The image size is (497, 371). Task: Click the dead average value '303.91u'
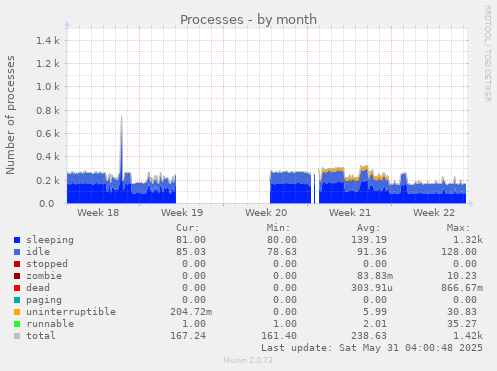coord(372,288)
